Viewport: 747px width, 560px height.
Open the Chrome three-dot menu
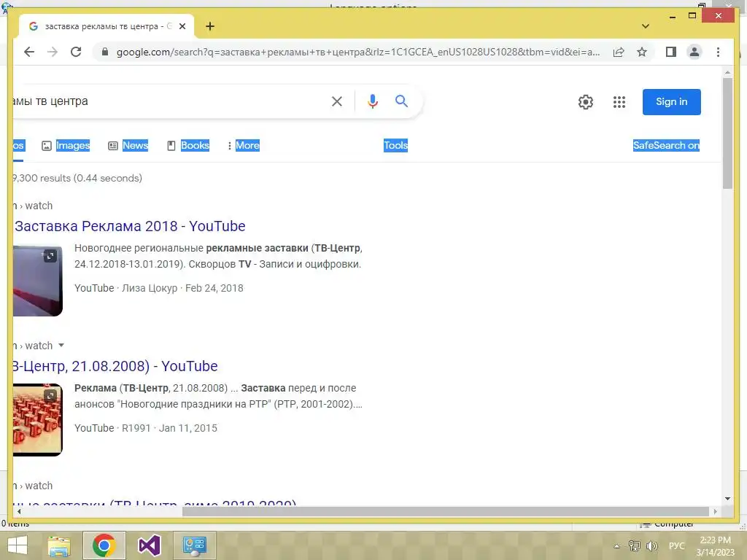coord(718,52)
